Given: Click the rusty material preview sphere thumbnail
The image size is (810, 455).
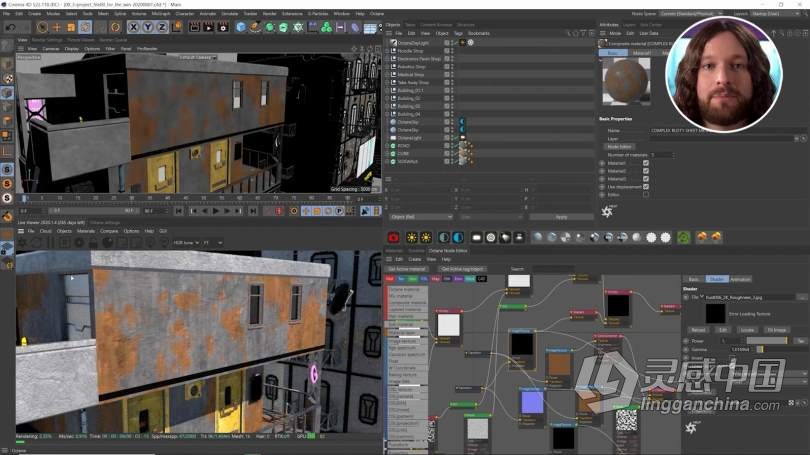Looking at the screenshot, I should 626,81.
